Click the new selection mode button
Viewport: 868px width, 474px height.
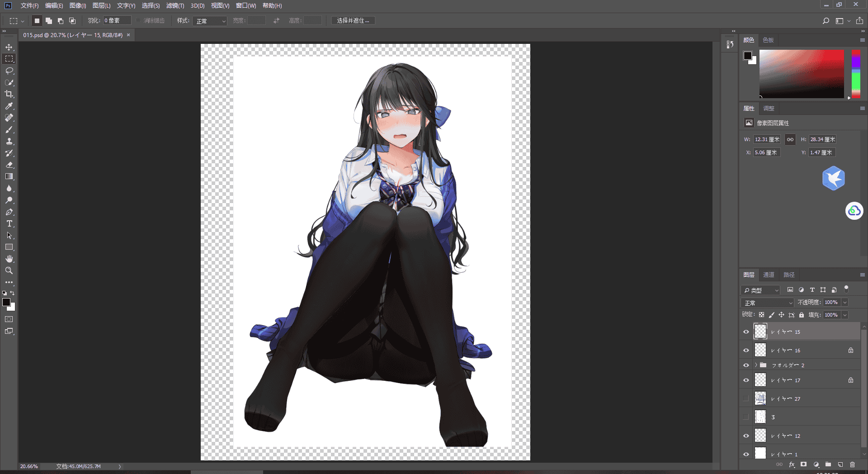[x=37, y=21]
